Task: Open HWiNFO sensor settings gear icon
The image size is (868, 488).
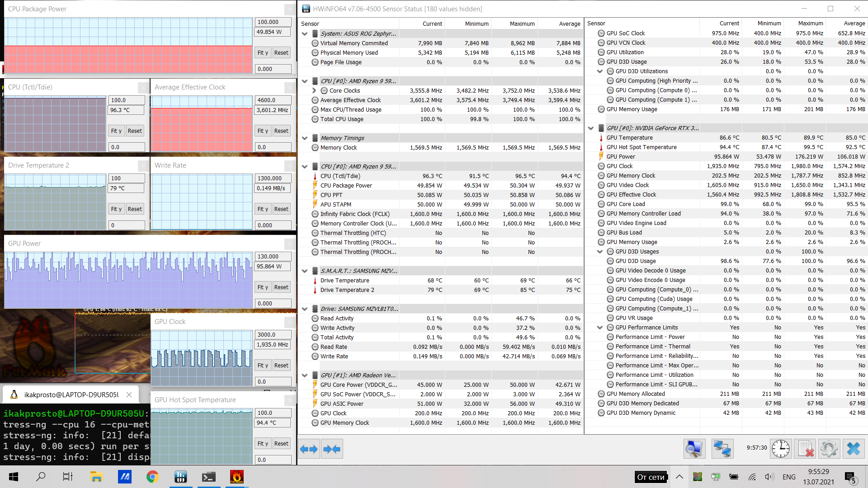Action: [829, 449]
